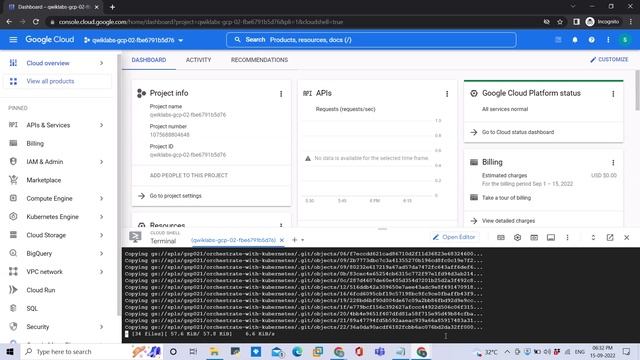Open a new browser tab
This screenshot has width=640, height=360.
[x=112, y=7]
